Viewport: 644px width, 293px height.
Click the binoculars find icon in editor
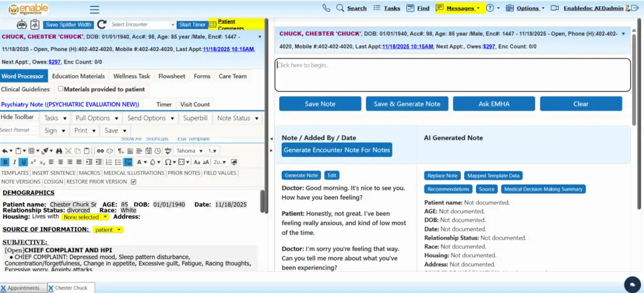coord(58,151)
